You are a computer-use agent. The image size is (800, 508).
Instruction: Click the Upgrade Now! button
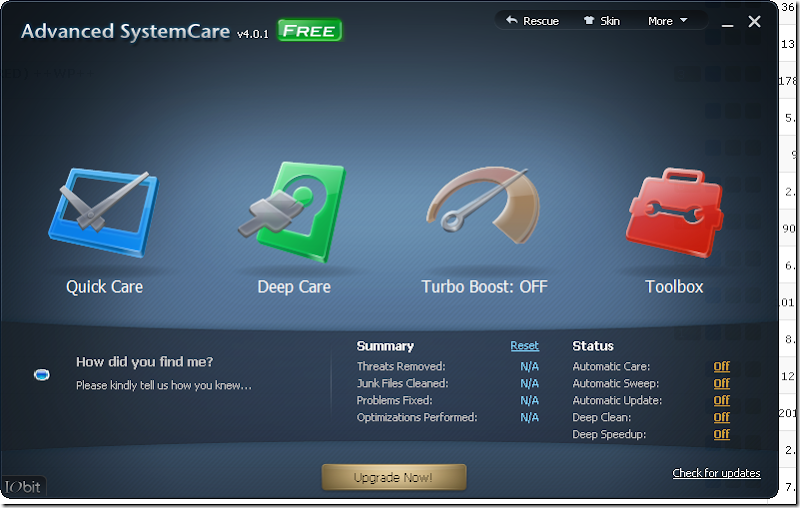pyautogui.click(x=394, y=477)
